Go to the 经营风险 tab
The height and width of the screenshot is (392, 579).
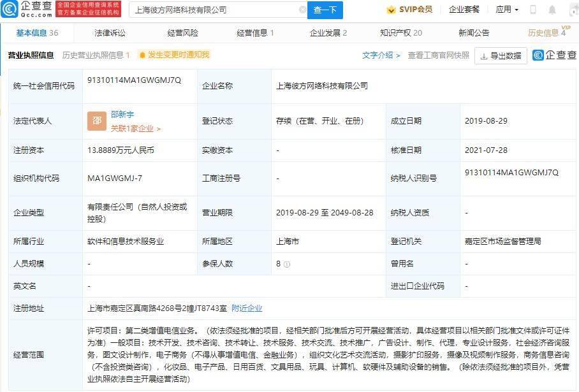(183, 33)
